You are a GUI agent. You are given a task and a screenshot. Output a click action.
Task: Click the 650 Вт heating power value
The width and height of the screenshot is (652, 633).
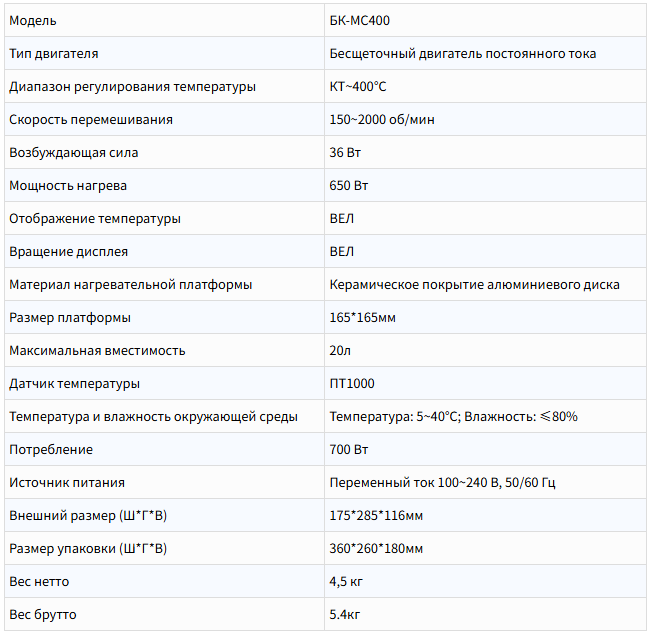point(349,185)
